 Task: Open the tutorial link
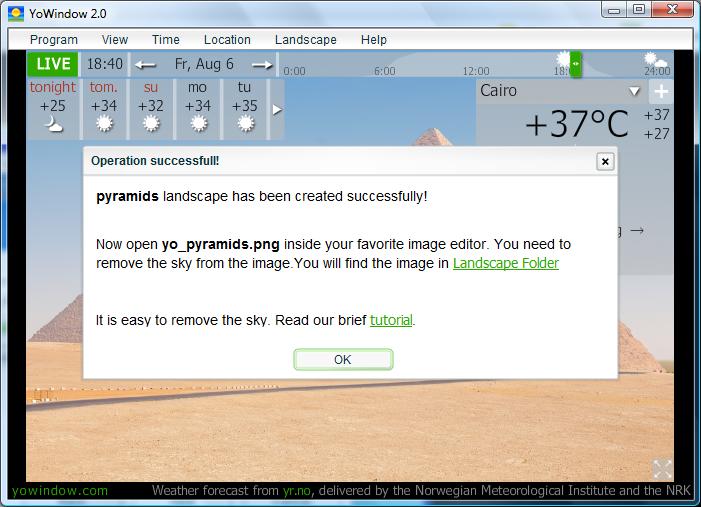391,321
